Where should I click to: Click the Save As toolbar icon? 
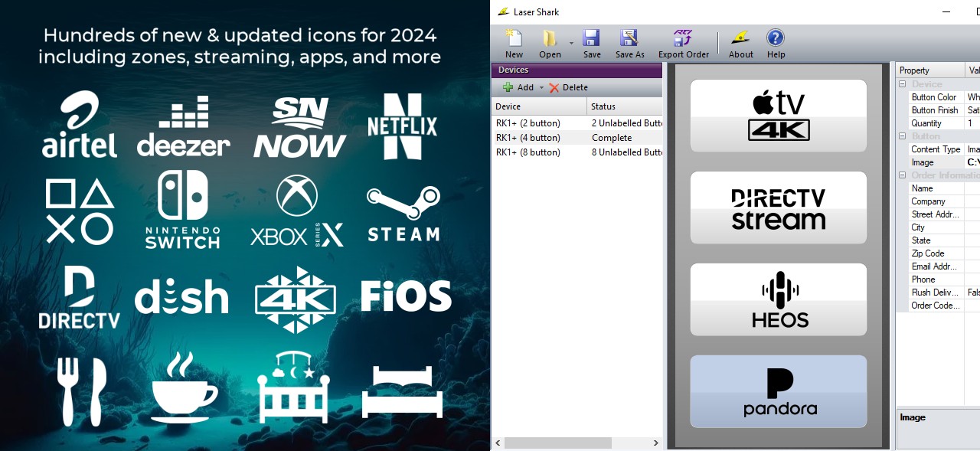[x=629, y=44]
